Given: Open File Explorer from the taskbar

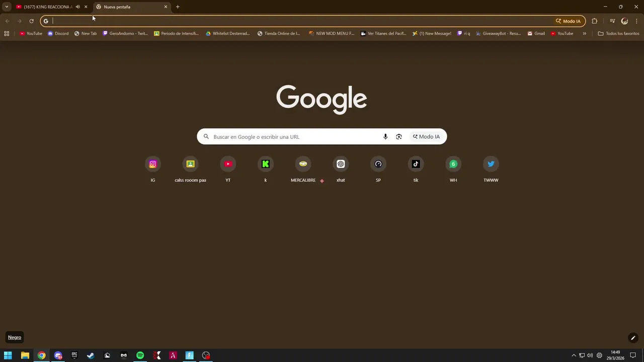Looking at the screenshot, I should point(25,355).
